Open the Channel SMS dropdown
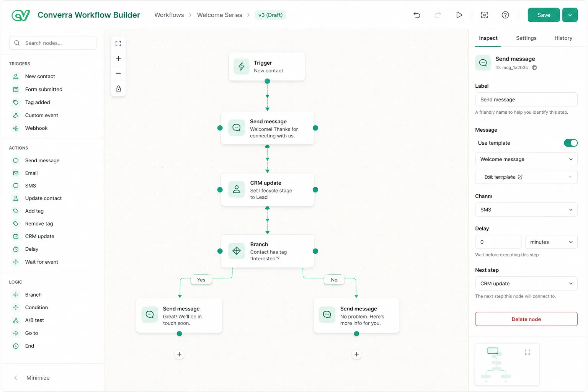Screen dimensions: 588x392 coord(526,210)
